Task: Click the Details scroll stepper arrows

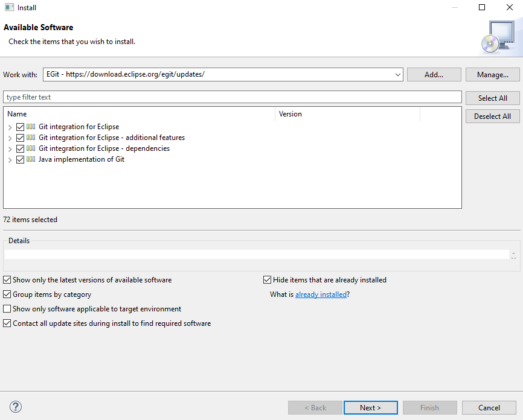Action: coord(514,256)
